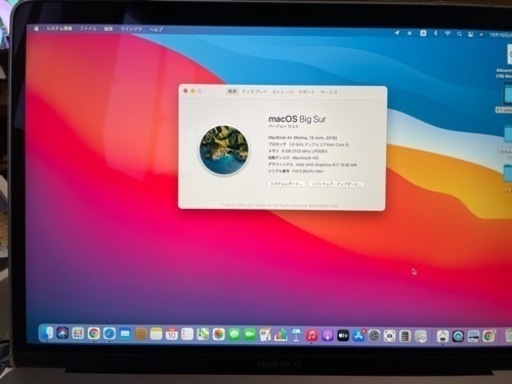Open Control Center in menu bar
The height and width of the screenshot is (384, 512).
(x=471, y=34)
